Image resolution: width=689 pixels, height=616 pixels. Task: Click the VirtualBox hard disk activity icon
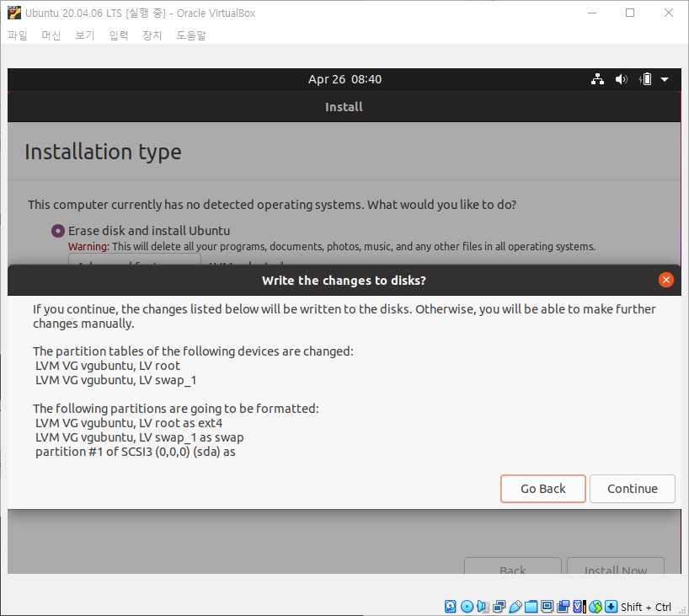point(450,607)
